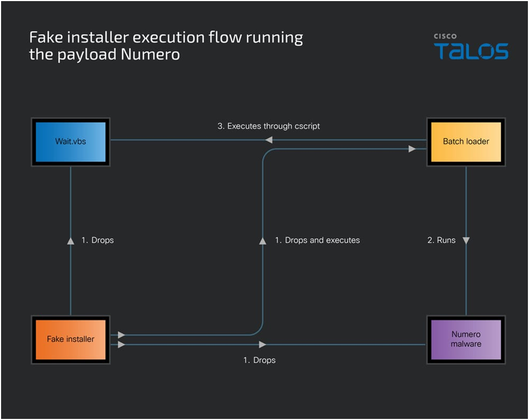This screenshot has width=529, height=420.
Task: Click the lower arrowhead leaving Fake installer
Action: [x=121, y=344]
